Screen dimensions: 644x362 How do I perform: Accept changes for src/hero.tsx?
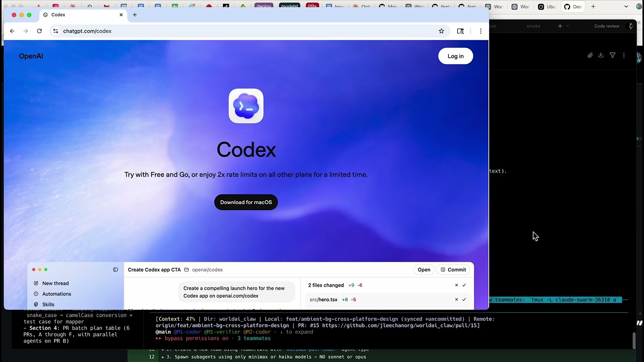tap(464, 300)
